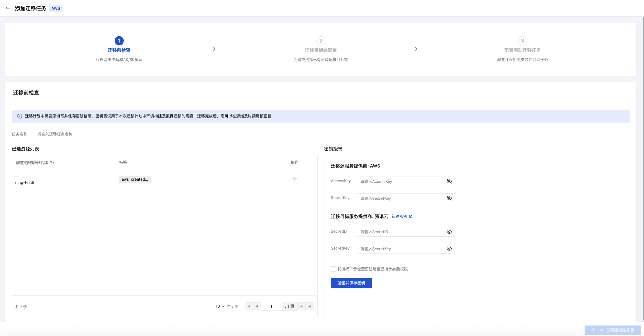The width and height of the screenshot is (644, 336).
Task: Go to first page of resource list
Action: click(249, 306)
